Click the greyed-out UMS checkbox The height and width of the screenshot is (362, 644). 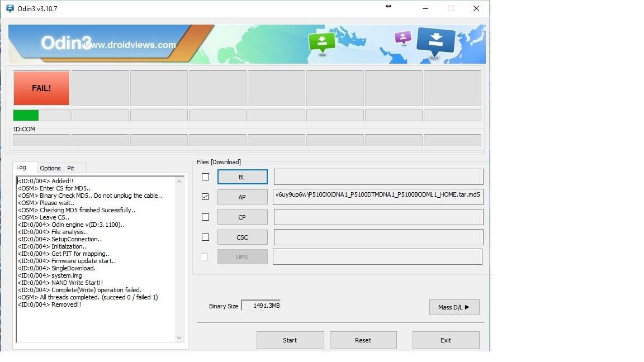pyautogui.click(x=204, y=257)
